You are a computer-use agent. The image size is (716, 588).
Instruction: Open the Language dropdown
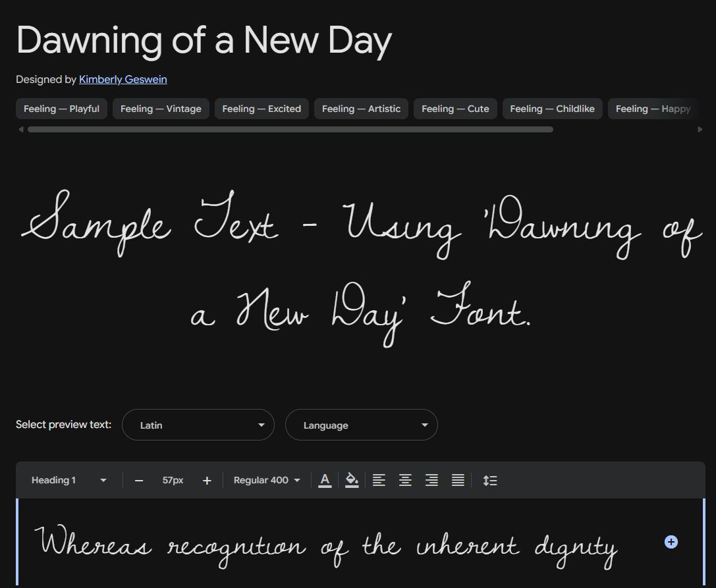tap(362, 425)
